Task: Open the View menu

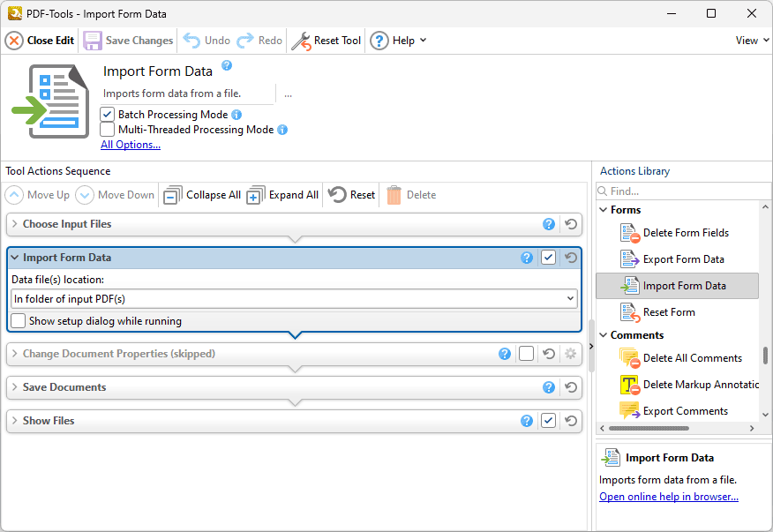Action: [749, 40]
